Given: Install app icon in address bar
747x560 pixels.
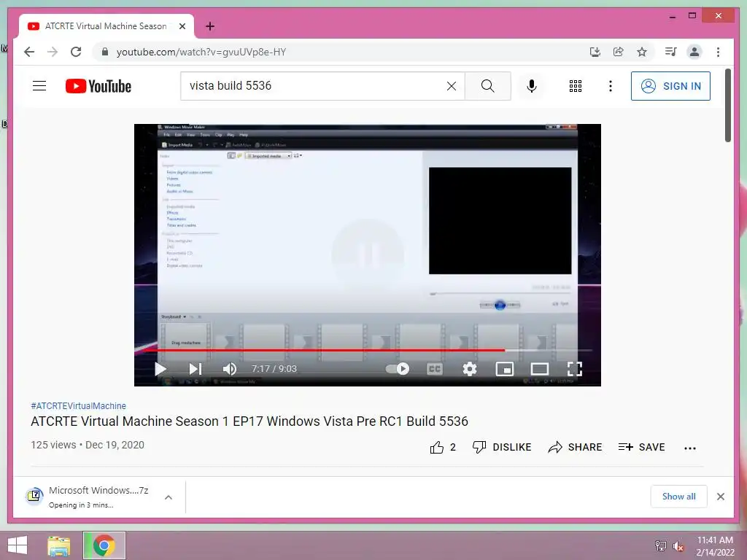Looking at the screenshot, I should tap(595, 52).
